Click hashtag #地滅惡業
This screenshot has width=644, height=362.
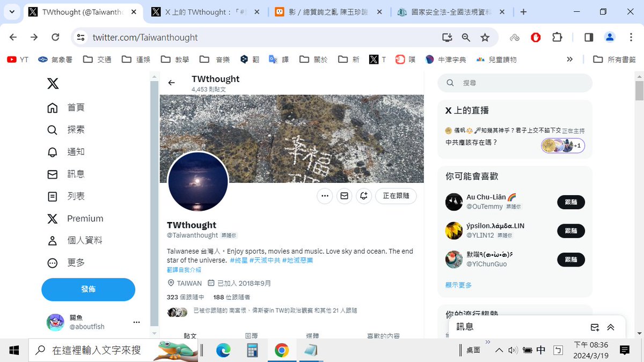coord(298,261)
